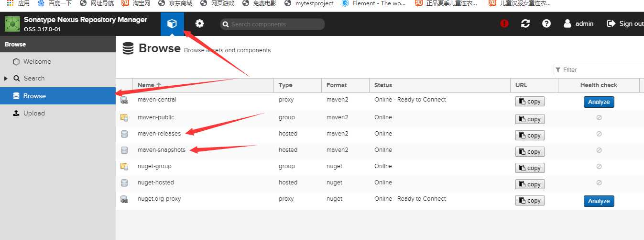
Task: Open the 淘宝网 bookmark
Action: pos(136,3)
